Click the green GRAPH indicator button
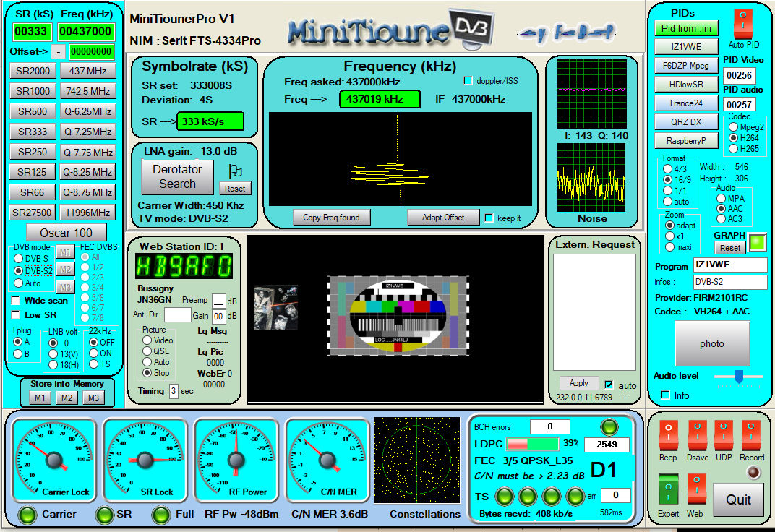This screenshot has width=775, height=532. point(758,242)
